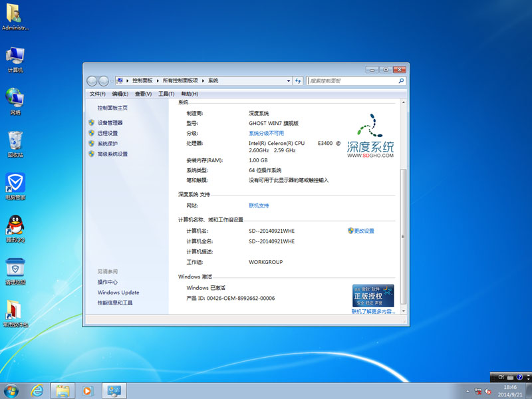Expand breadcrumb arrow after 控制面板

[158, 80]
